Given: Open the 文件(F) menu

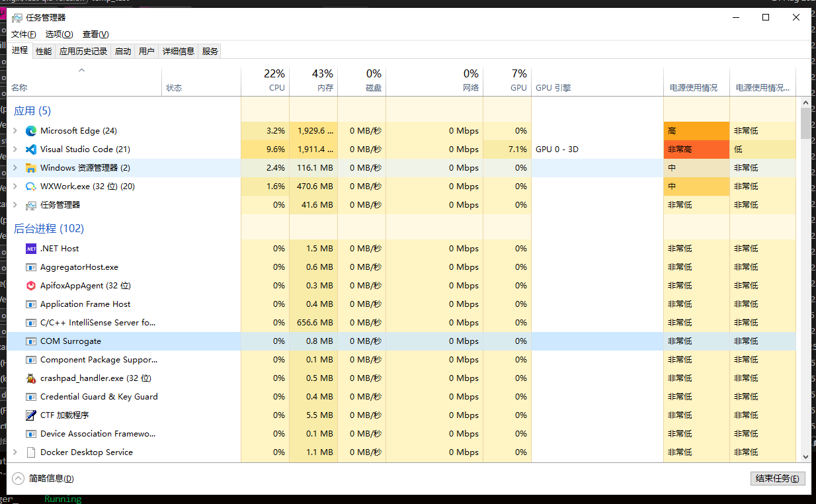Looking at the screenshot, I should [24, 34].
